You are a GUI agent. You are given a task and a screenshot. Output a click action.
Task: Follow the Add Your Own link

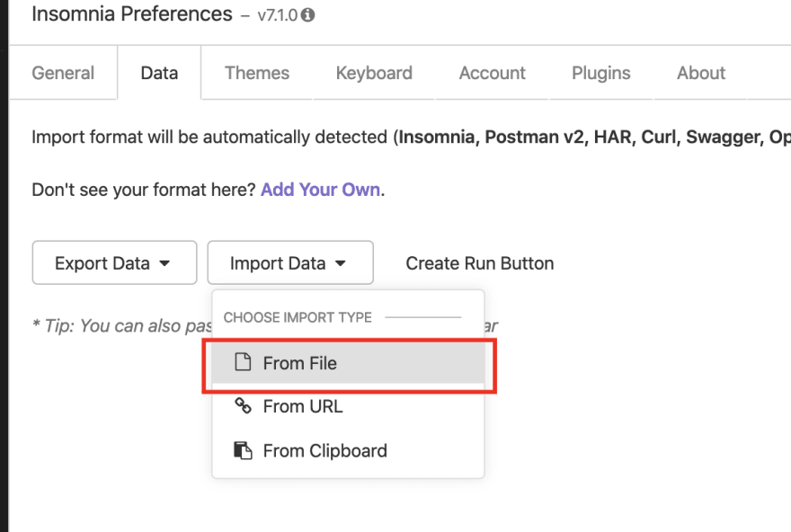[320, 190]
